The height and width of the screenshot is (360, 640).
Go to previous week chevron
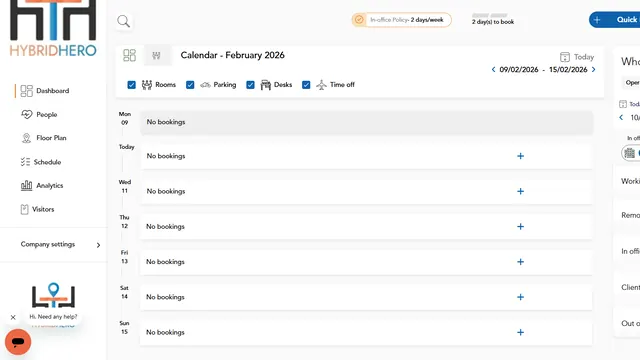point(493,69)
